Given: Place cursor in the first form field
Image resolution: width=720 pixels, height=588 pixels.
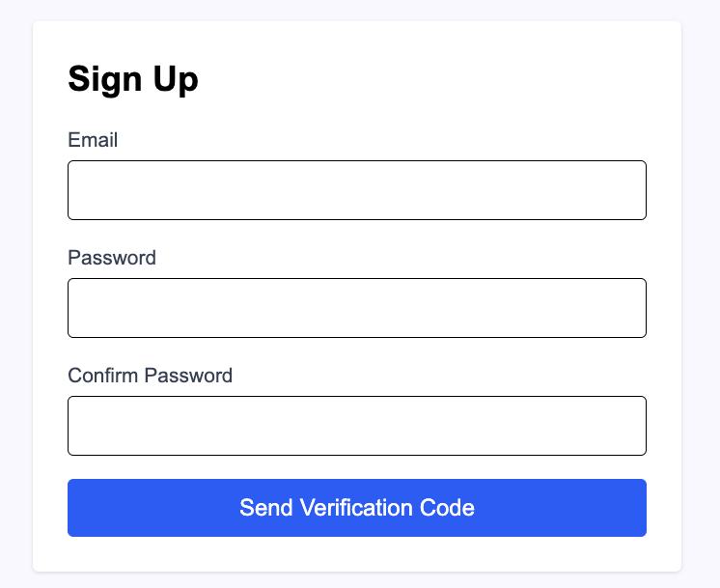Looking at the screenshot, I should pyautogui.click(x=356, y=190).
